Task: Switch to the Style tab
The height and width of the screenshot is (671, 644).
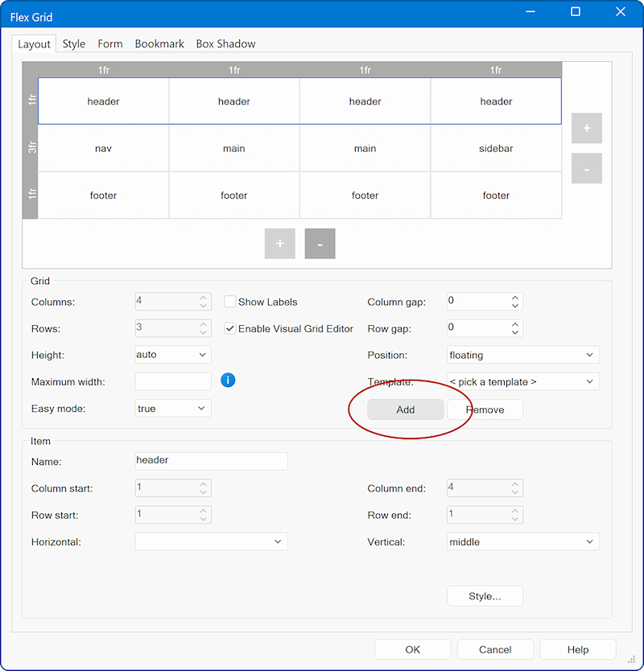Action: tap(73, 43)
